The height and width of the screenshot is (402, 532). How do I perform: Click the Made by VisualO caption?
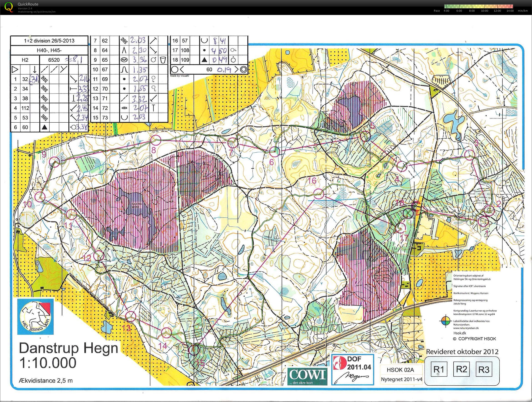coord(180,76)
